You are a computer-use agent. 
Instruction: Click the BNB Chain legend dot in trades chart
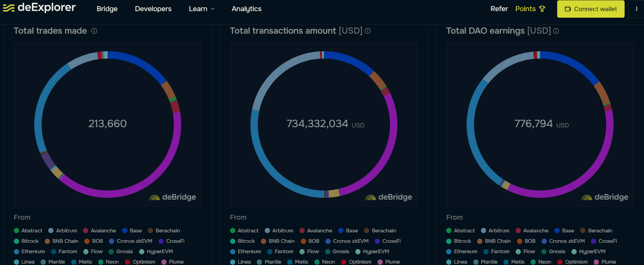click(47, 241)
